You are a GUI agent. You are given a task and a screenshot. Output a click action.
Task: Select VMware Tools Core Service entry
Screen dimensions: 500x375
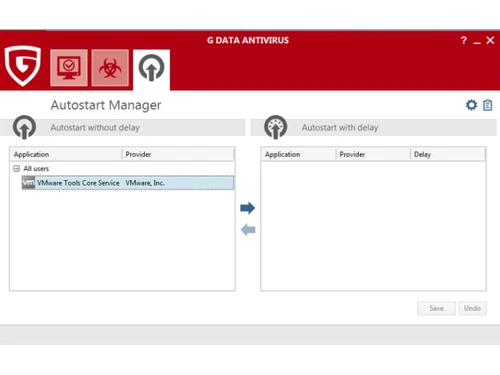128,183
